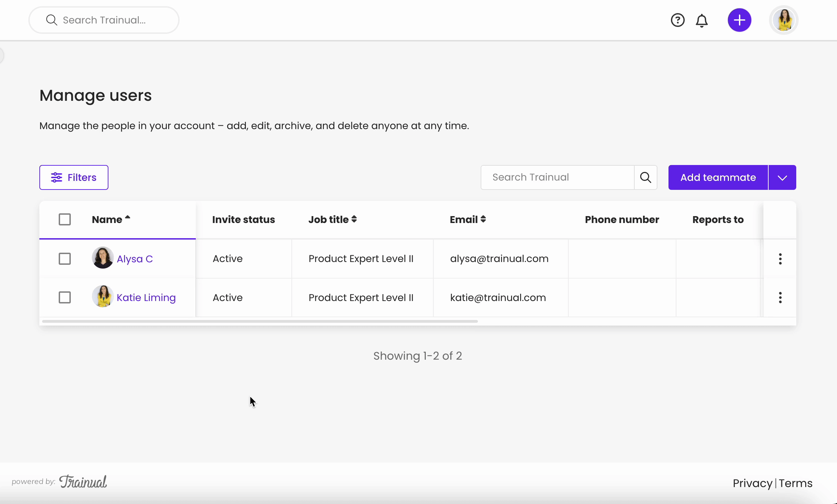Click the Invite status column header
Screen dimensions: 837x504
[243, 220]
